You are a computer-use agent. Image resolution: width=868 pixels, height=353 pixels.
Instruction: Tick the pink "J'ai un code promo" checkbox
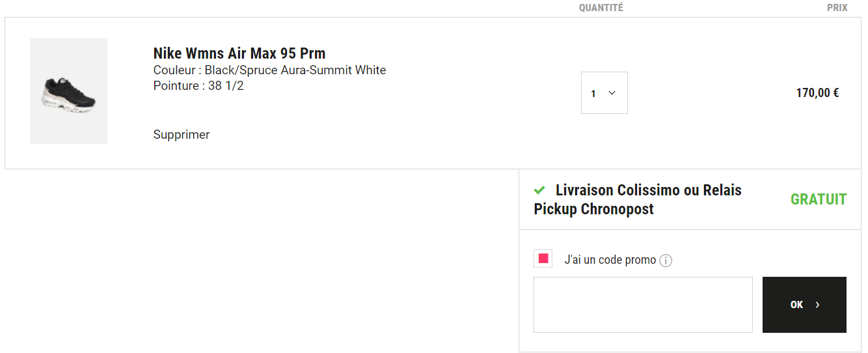pyautogui.click(x=543, y=259)
